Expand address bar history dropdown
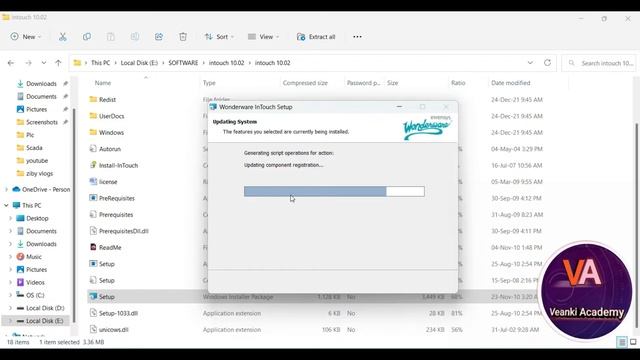 point(530,63)
